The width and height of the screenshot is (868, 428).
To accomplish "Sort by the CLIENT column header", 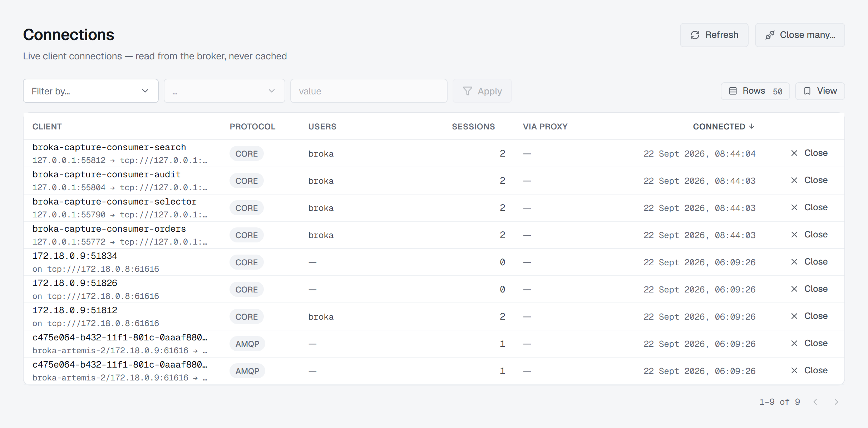I will [x=47, y=127].
